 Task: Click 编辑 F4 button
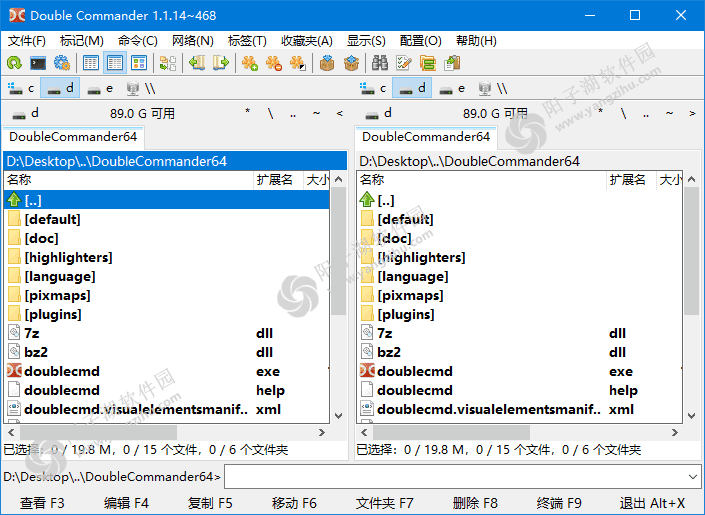click(x=126, y=503)
